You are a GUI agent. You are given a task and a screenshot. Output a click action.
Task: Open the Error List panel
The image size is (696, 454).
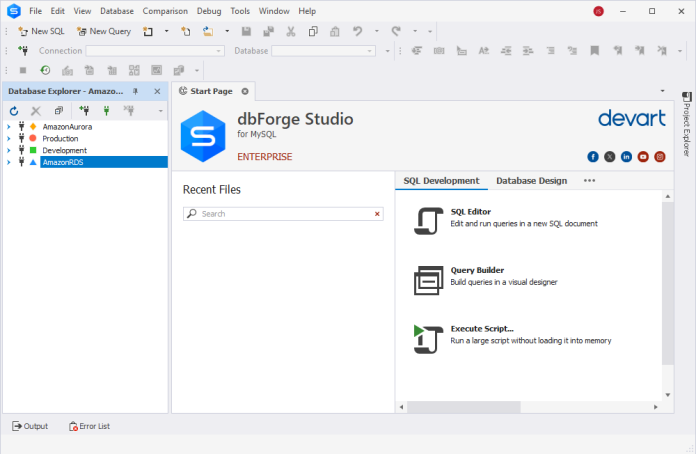[89, 426]
